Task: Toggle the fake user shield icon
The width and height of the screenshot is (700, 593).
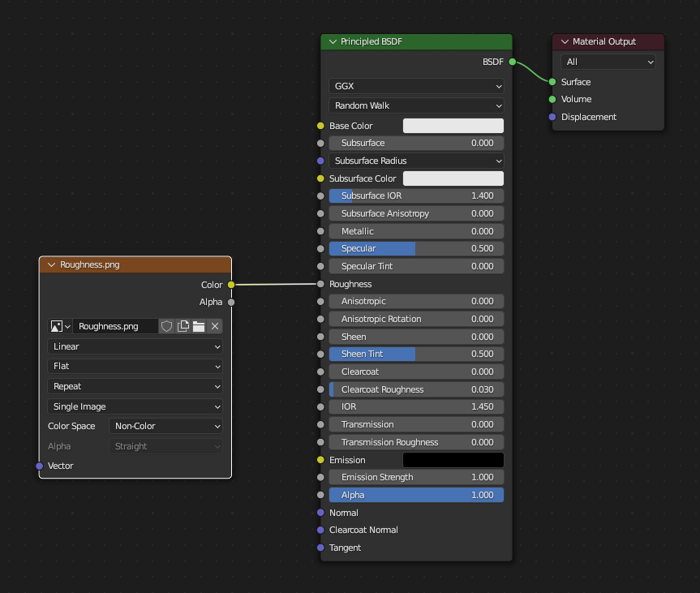Action: click(x=166, y=326)
